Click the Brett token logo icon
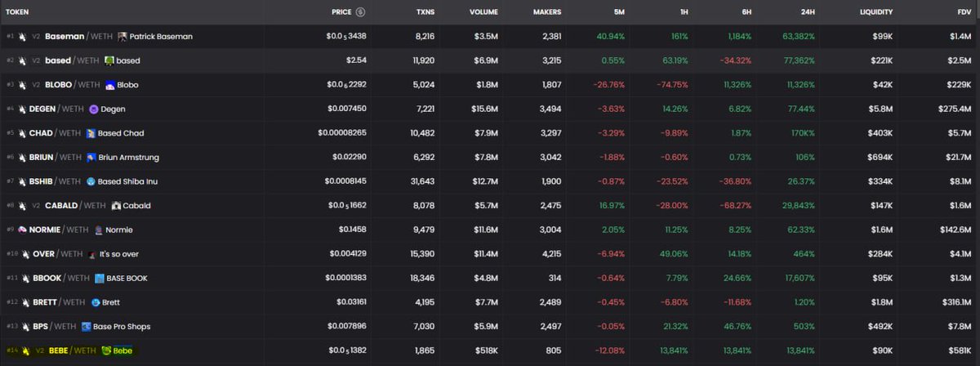980x366 pixels. (96, 302)
